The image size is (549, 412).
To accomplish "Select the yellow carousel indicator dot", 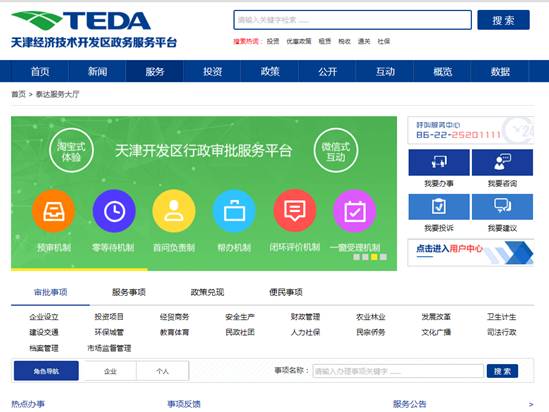I will (x=374, y=257).
